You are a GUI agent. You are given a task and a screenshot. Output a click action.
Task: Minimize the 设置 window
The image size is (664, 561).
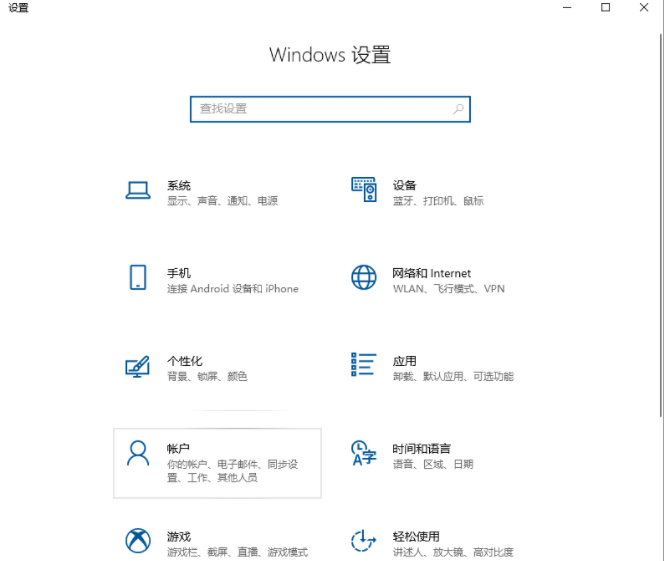coord(567,8)
